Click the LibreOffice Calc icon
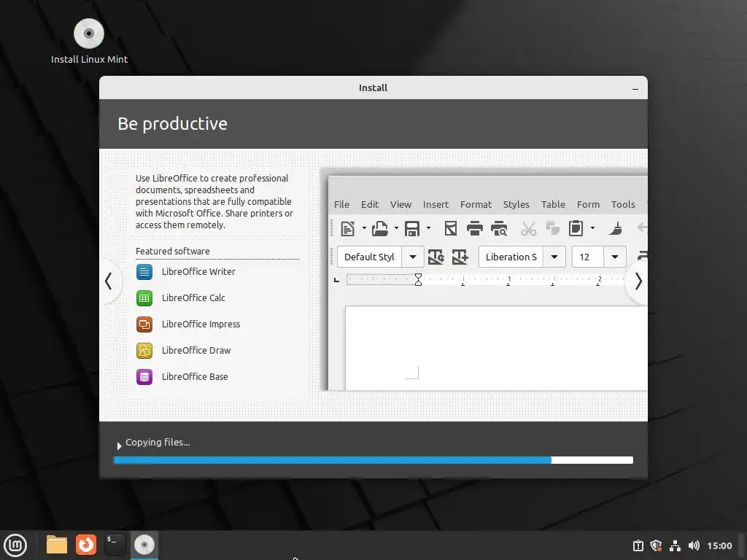The width and height of the screenshot is (747, 560). click(x=144, y=298)
